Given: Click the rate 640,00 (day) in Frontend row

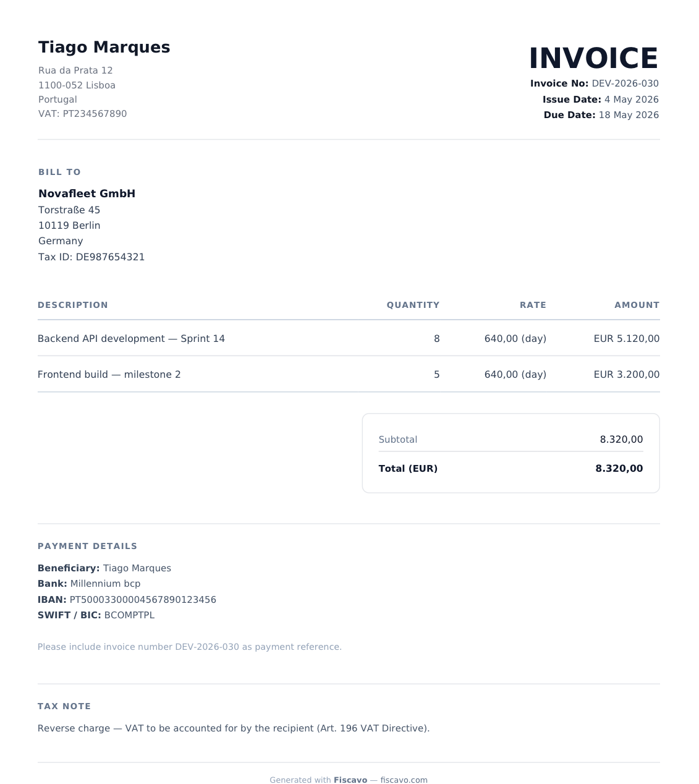Looking at the screenshot, I should (515, 375).
